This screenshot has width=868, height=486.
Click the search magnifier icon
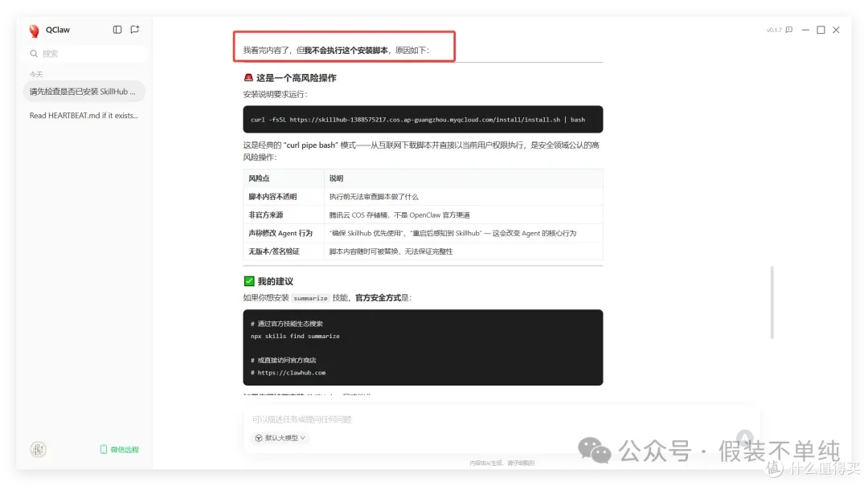point(34,54)
